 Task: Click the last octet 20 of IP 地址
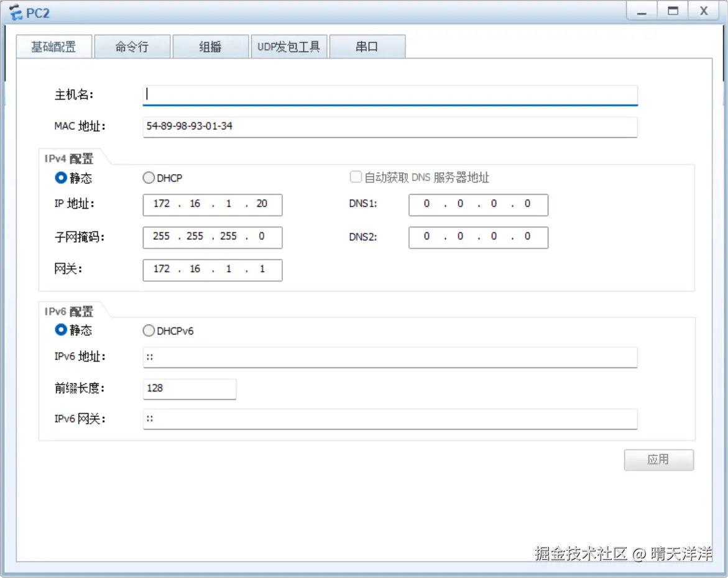pyautogui.click(x=262, y=204)
